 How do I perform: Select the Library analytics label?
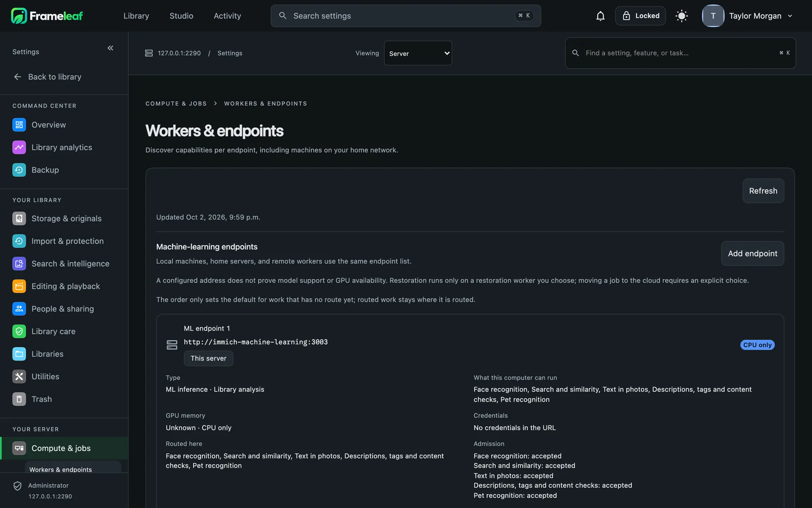point(62,148)
